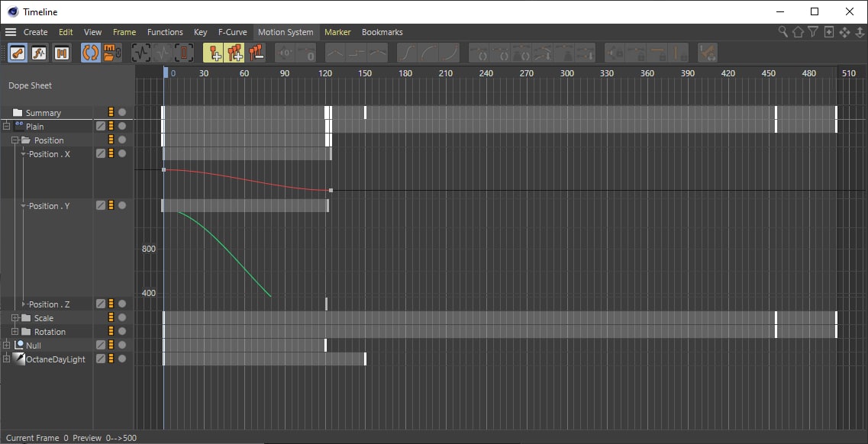Viewport: 868px width, 444px height.
Task: Set step interpolation icon
Action: [x=356, y=53]
